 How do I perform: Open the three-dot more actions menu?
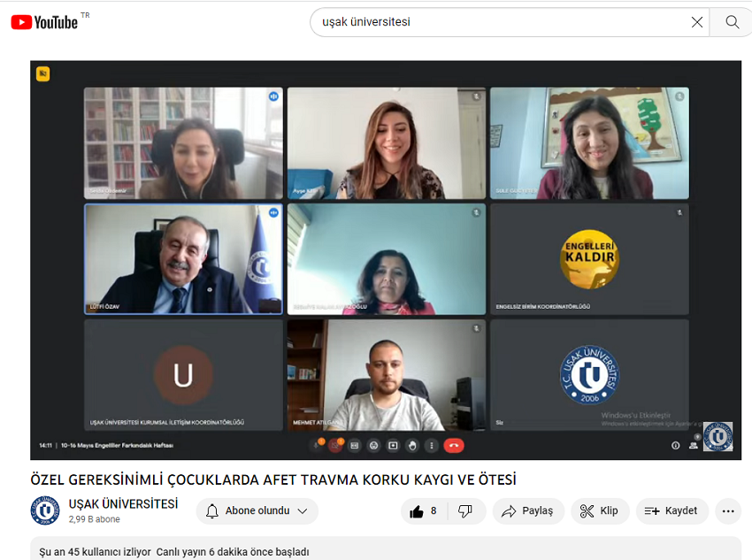728,511
